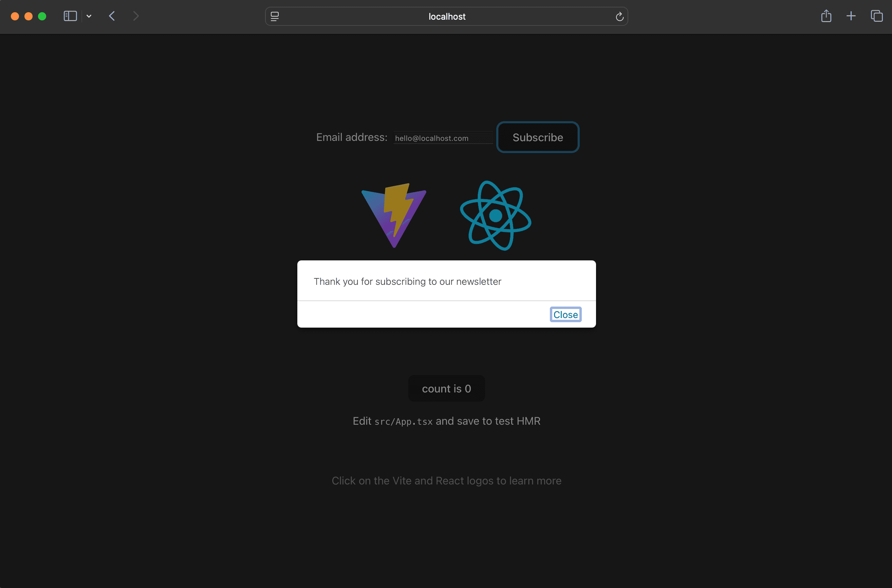Go back with the left chevron
This screenshot has width=892, height=588.
point(112,16)
